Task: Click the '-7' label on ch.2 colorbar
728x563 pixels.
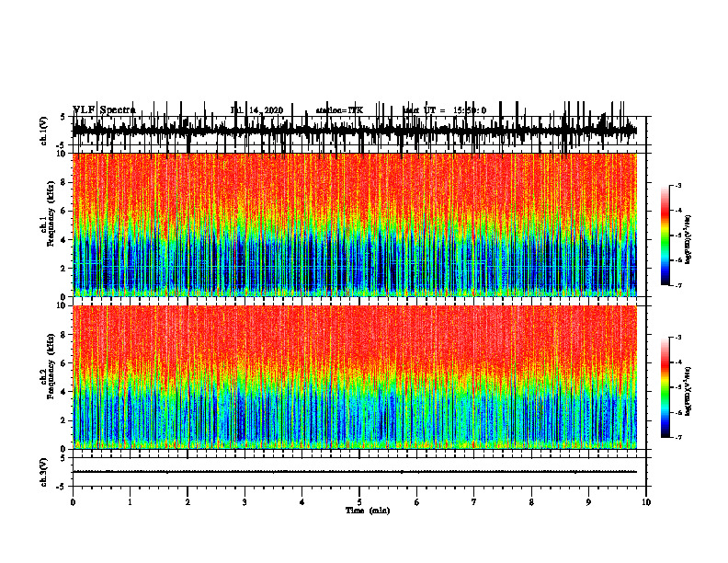Action: [x=677, y=437]
